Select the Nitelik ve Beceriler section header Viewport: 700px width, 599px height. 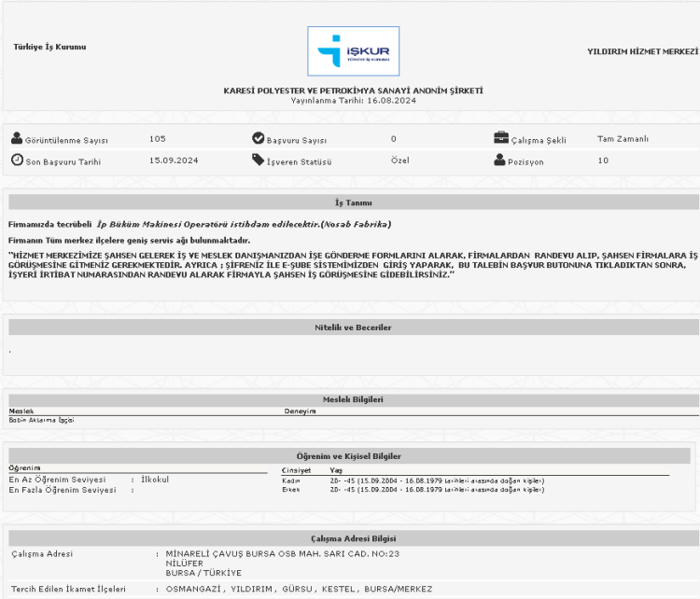pos(354,327)
